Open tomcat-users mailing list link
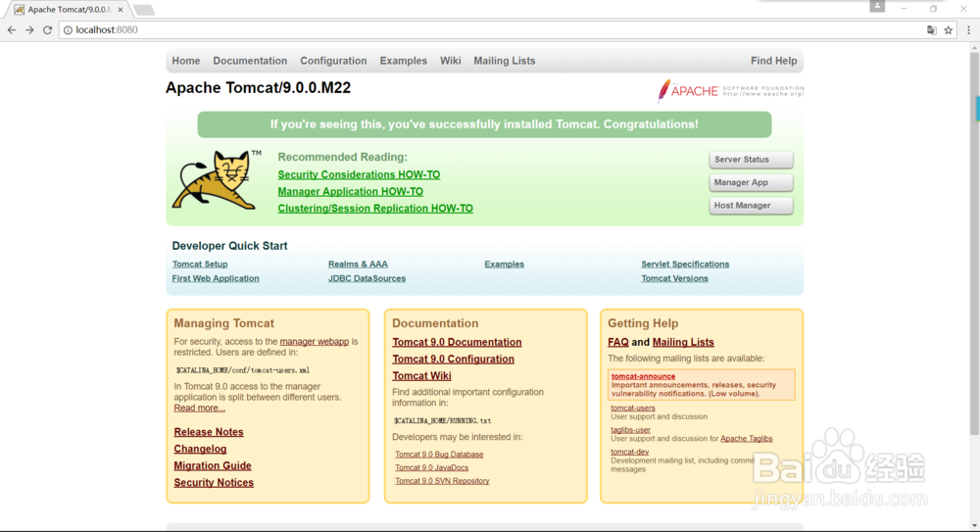This screenshot has height=532, width=980. (633, 408)
